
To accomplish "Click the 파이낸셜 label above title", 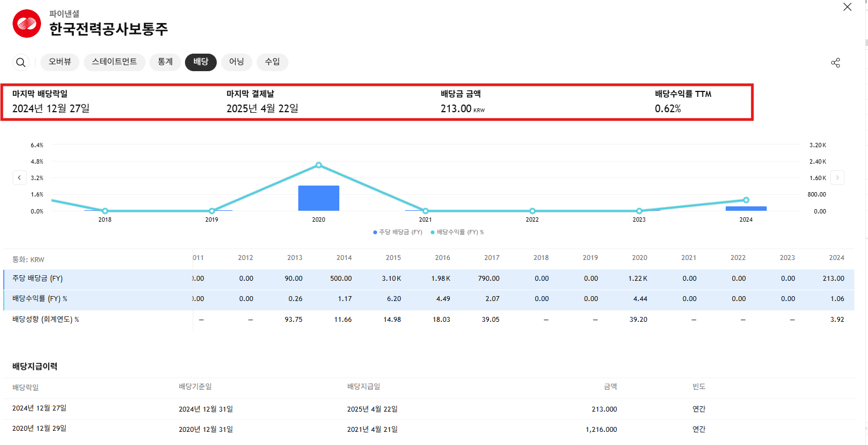I will (64, 13).
